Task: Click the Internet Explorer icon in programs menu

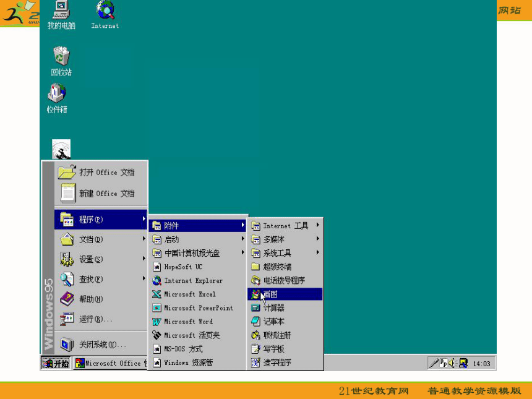Action: pos(157,281)
